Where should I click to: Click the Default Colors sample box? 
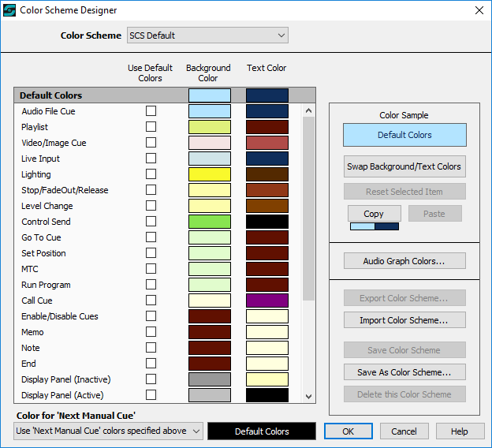(x=404, y=135)
